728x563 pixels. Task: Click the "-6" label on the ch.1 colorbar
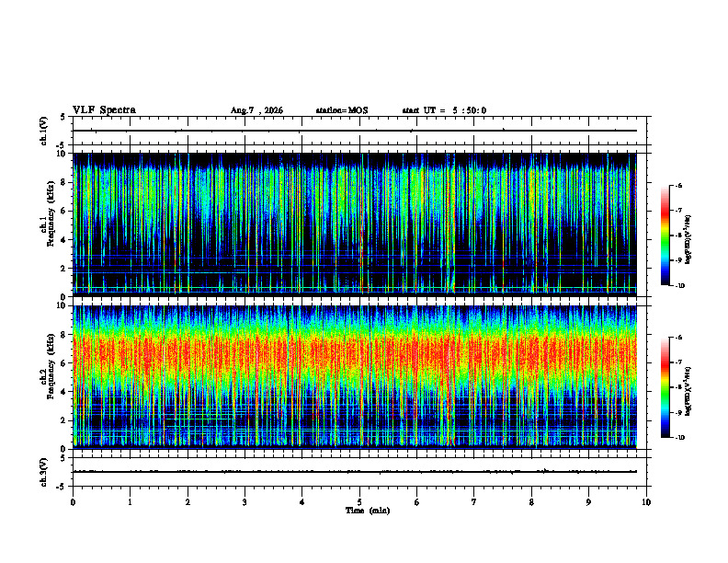(678, 185)
